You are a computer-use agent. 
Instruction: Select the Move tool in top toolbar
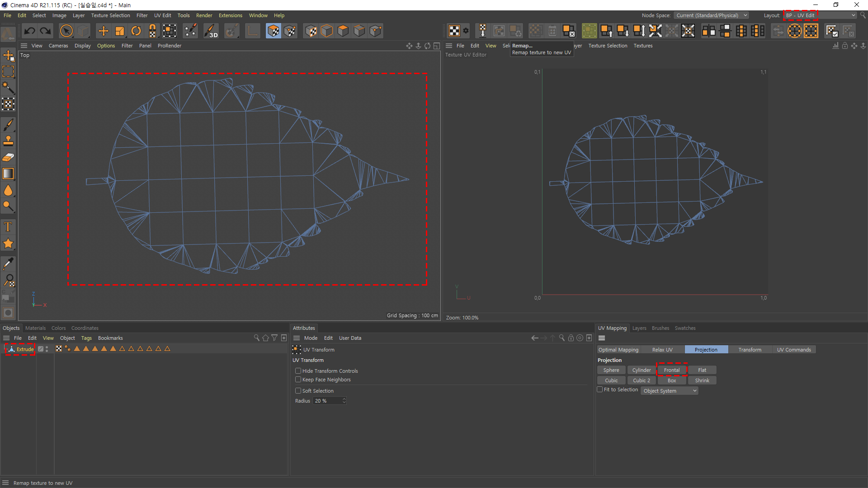point(104,31)
